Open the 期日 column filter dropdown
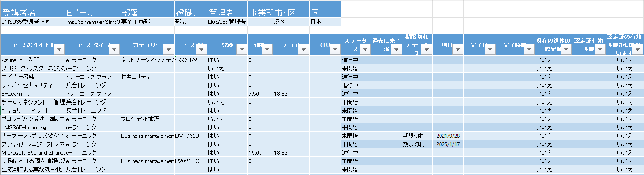The image size is (644, 175). (x=458, y=49)
